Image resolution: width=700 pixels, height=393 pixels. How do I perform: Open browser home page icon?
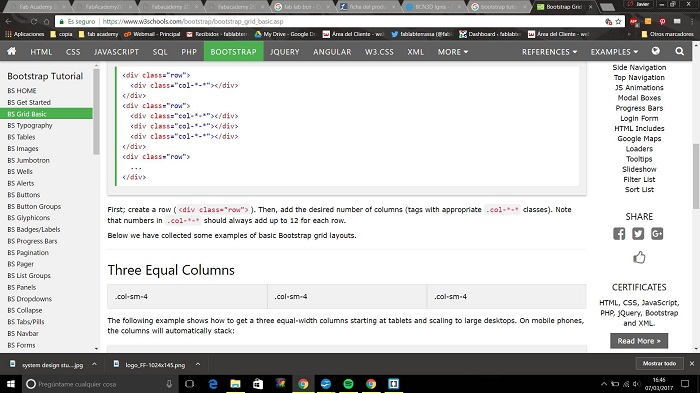coord(46,21)
